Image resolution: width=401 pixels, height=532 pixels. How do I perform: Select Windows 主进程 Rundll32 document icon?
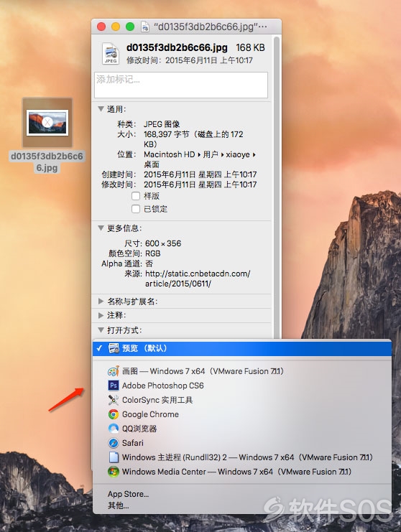tap(114, 457)
